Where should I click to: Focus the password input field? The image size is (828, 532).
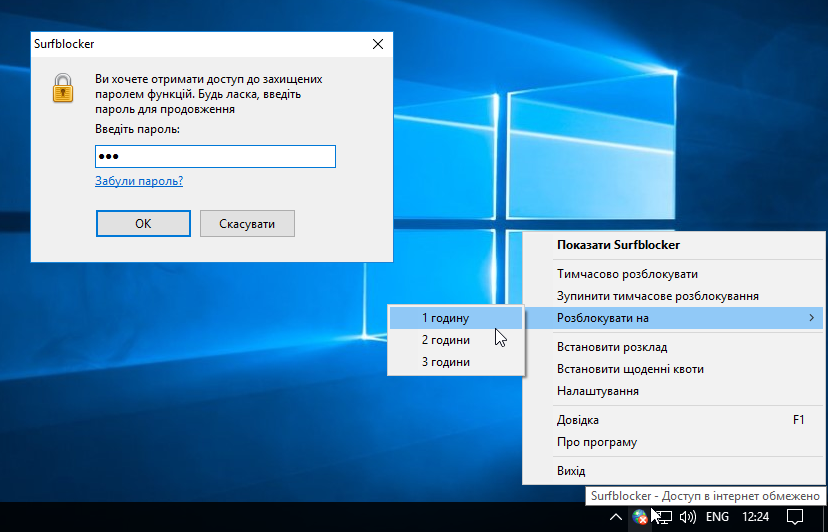coord(215,156)
